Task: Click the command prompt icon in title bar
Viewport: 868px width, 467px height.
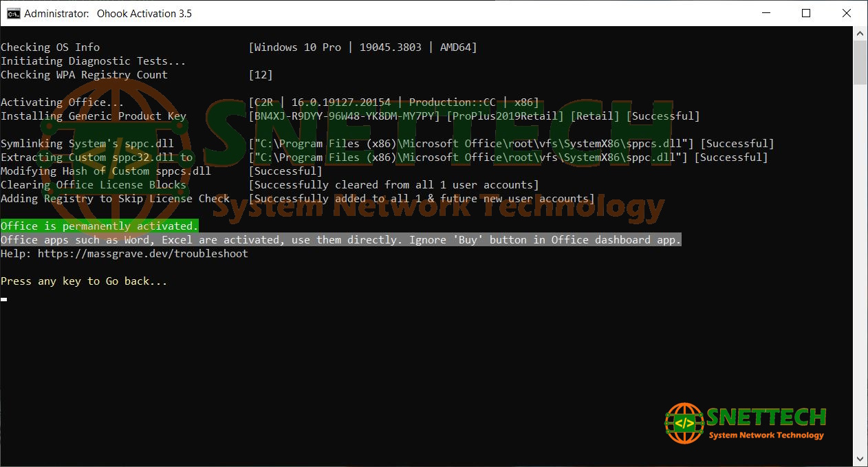Action: [x=13, y=13]
